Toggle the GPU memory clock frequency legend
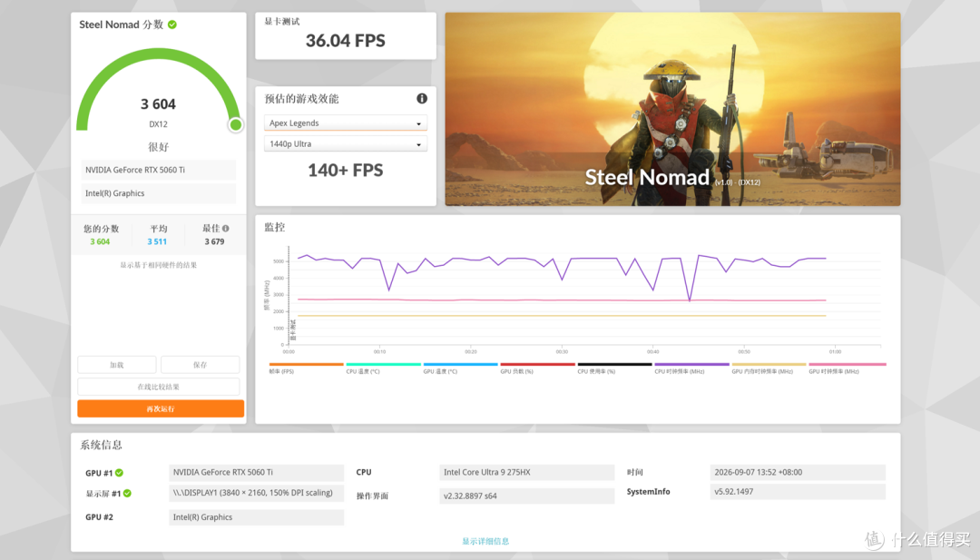Screen dimensions: 980x560 pos(769,364)
